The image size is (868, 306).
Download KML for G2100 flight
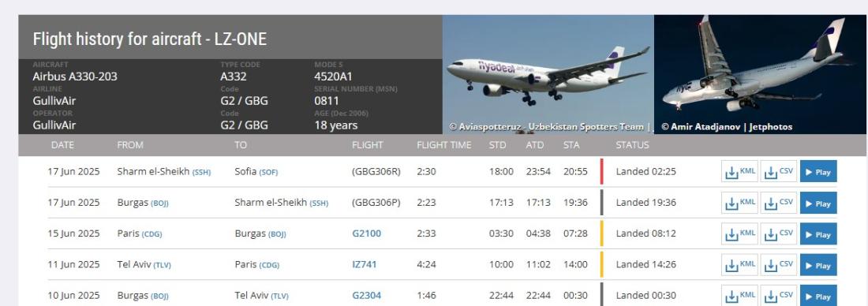coord(739,233)
